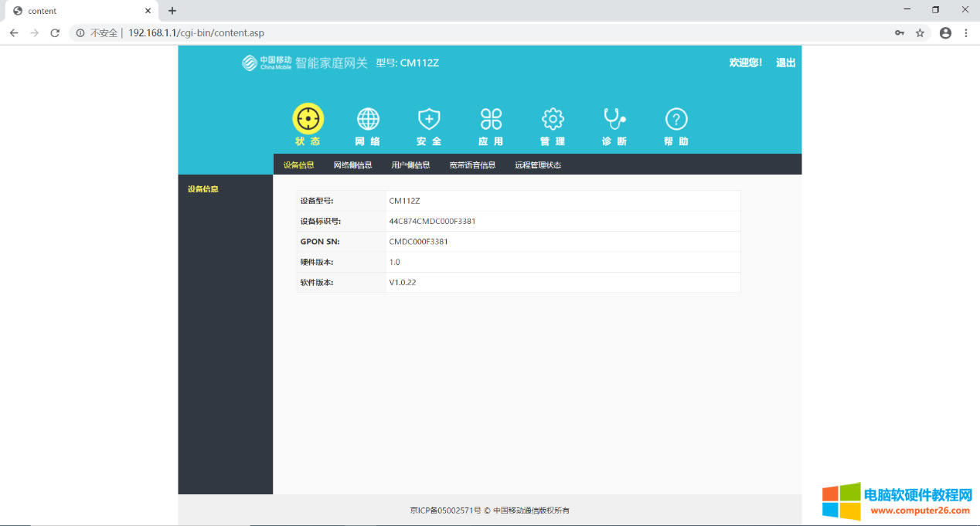This screenshot has width=980, height=526.
Task: Click the bookmark star in the address bar
Action: pos(920,33)
